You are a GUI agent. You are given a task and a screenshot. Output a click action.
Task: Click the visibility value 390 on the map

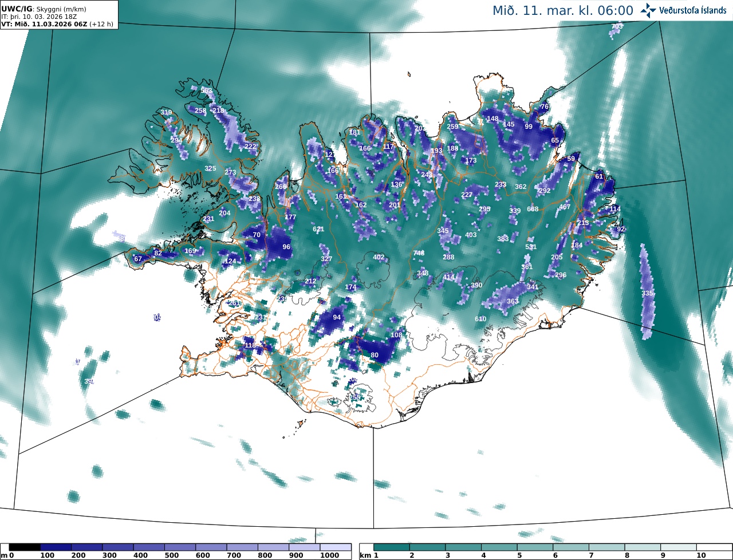[x=476, y=285]
